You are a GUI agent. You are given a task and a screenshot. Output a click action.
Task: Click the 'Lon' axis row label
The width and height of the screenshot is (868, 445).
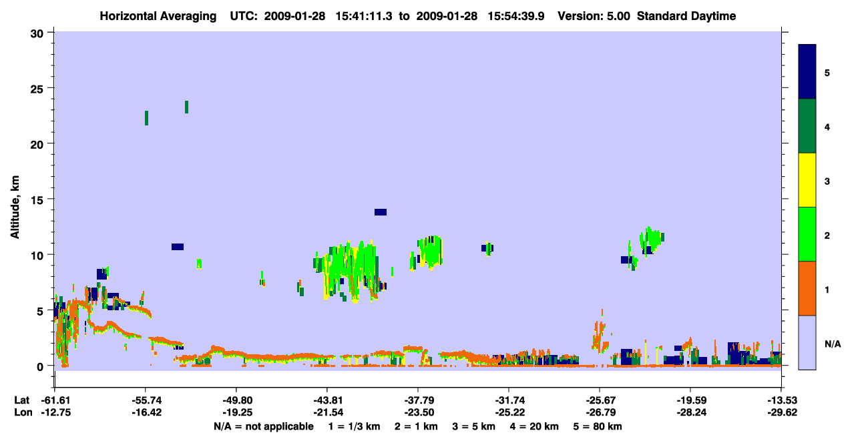click(x=22, y=412)
